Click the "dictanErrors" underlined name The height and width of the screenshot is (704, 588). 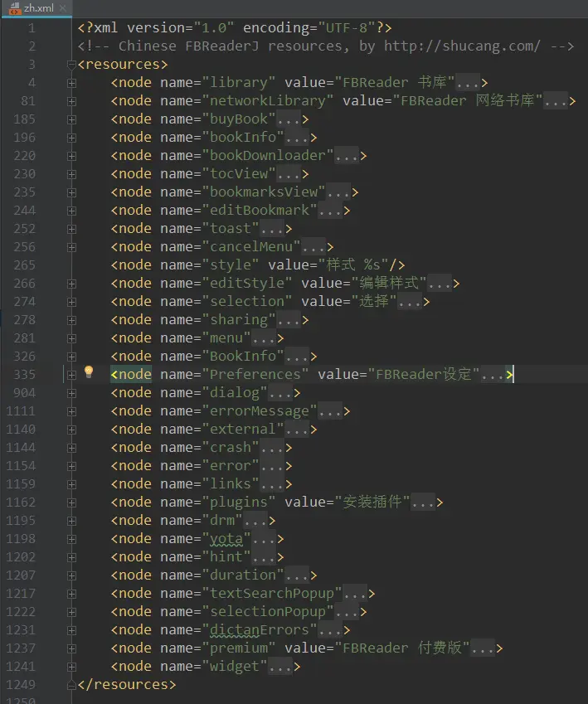click(260, 630)
